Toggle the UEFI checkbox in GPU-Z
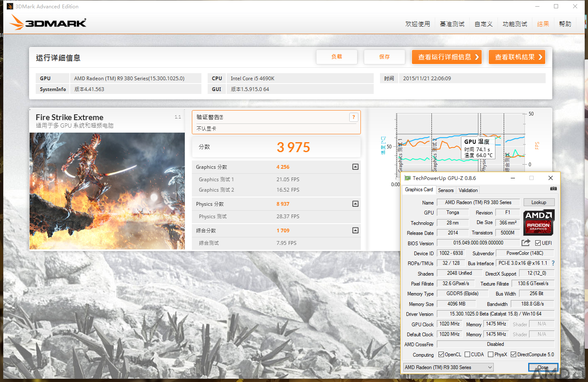The height and width of the screenshot is (382, 588). 538,243
